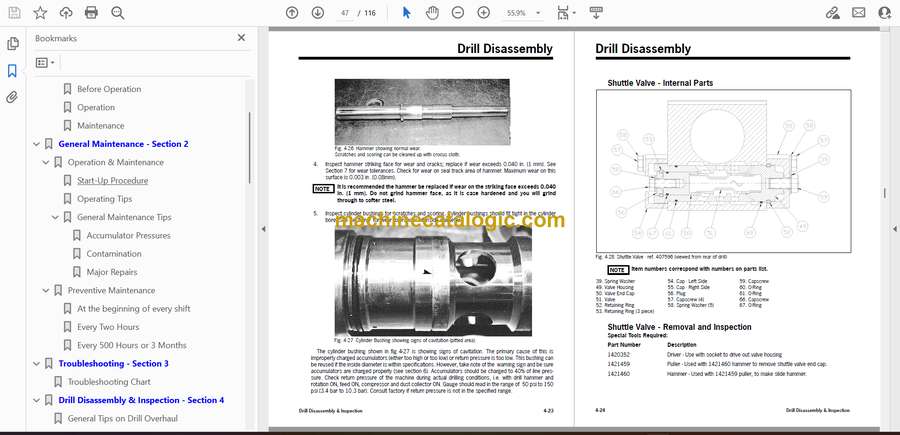The width and height of the screenshot is (900, 435).
Task: Select the Hand pan tool
Action: (x=432, y=13)
